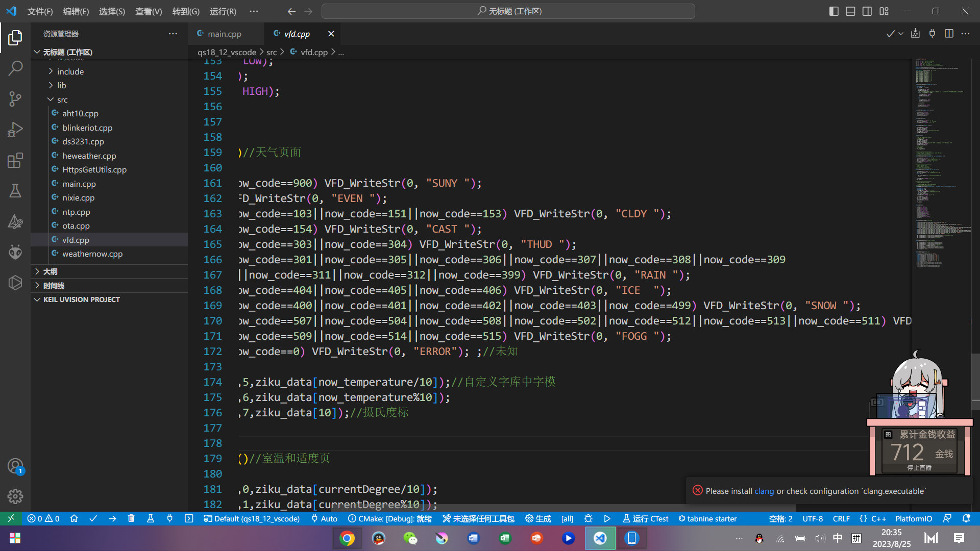Open the title bar overflow menu ellipsis
Viewport: 980px width, 551px height.
(254, 11)
